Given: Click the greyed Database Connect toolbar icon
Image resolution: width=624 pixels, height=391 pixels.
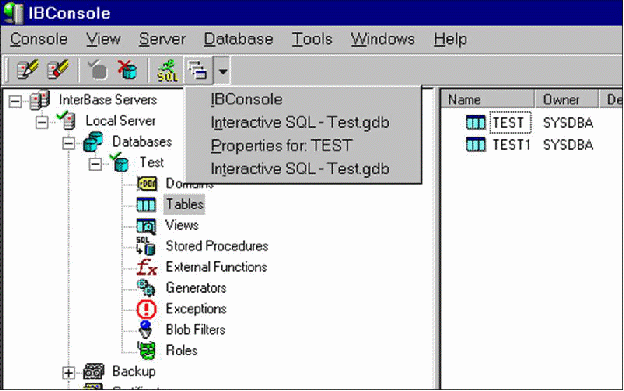Looking at the screenshot, I should [x=98, y=70].
